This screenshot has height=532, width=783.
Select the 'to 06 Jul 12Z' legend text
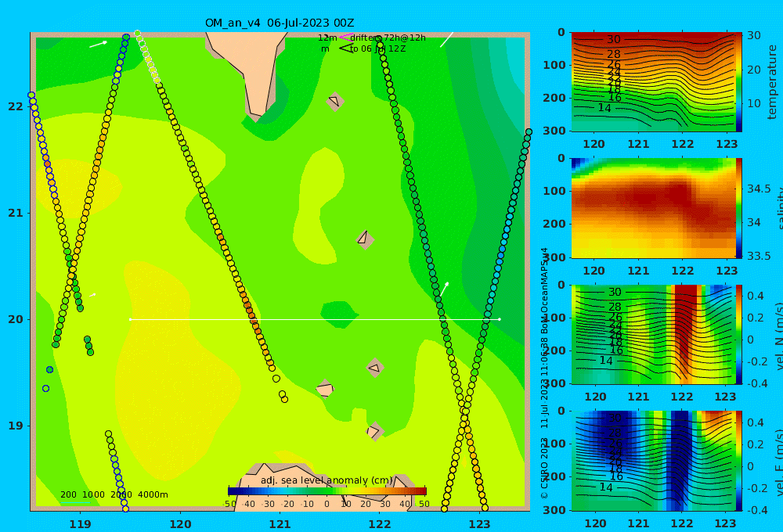coord(377,49)
